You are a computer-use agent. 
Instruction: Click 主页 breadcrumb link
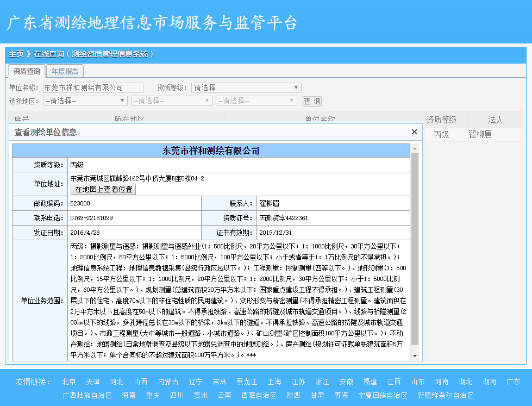tap(16, 54)
